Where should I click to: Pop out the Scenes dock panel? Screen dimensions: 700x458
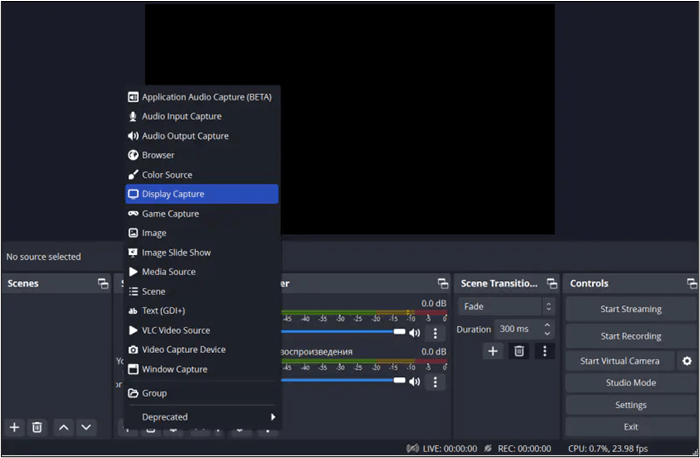tap(102, 284)
